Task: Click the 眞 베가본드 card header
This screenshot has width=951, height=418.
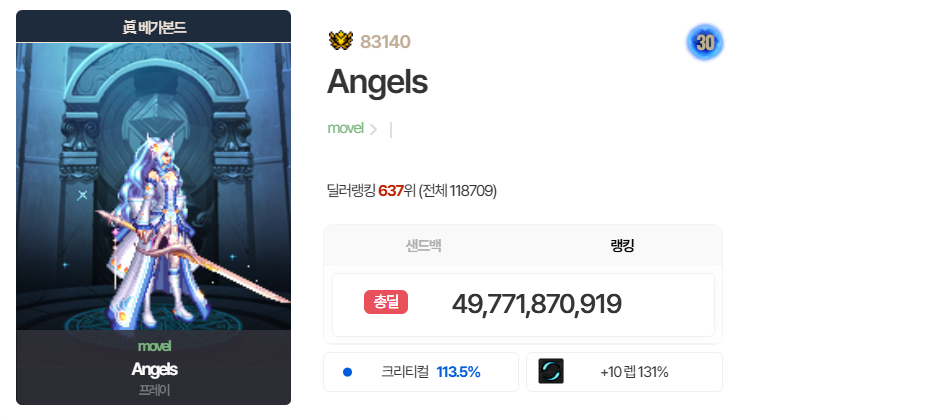Action: click(153, 27)
